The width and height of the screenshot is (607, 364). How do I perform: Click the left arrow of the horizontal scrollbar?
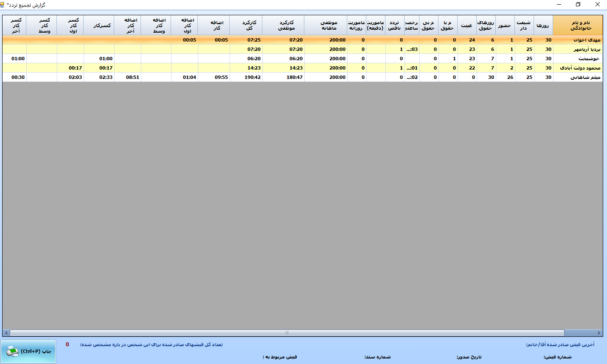pyautogui.click(x=6, y=333)
